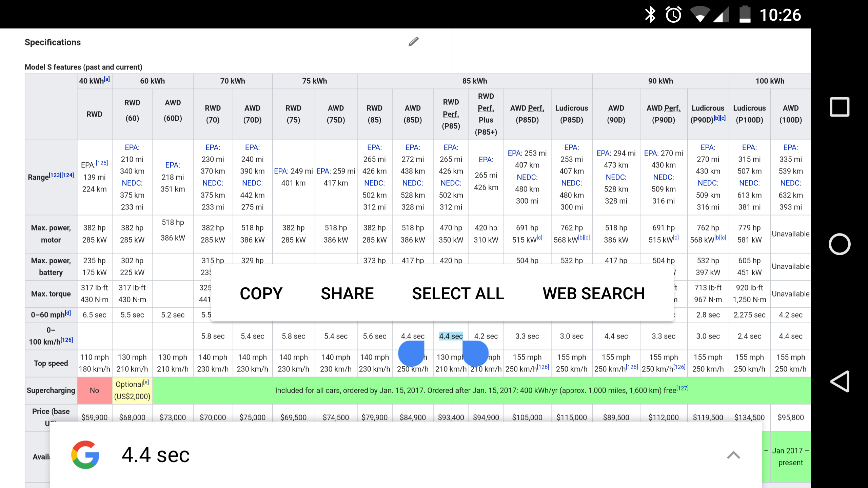
Task: Open reference [125] in the 40 kWh range cell
Action: click(x=102, y=163)
